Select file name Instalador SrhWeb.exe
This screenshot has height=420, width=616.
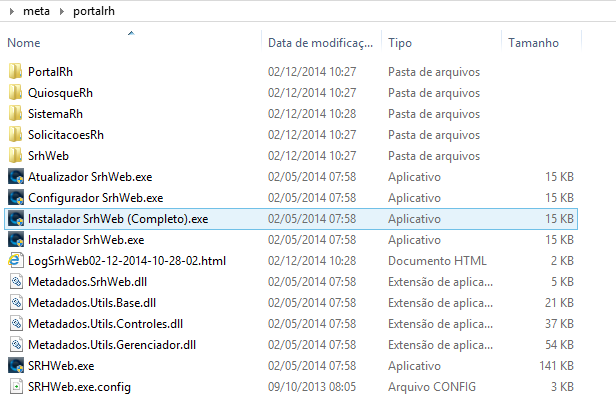coord(86,240)
